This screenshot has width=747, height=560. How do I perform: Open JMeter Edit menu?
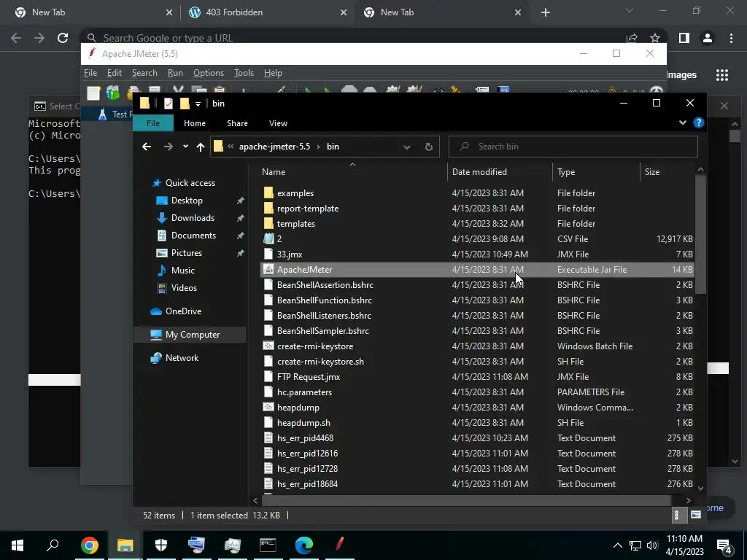point(115,73)
